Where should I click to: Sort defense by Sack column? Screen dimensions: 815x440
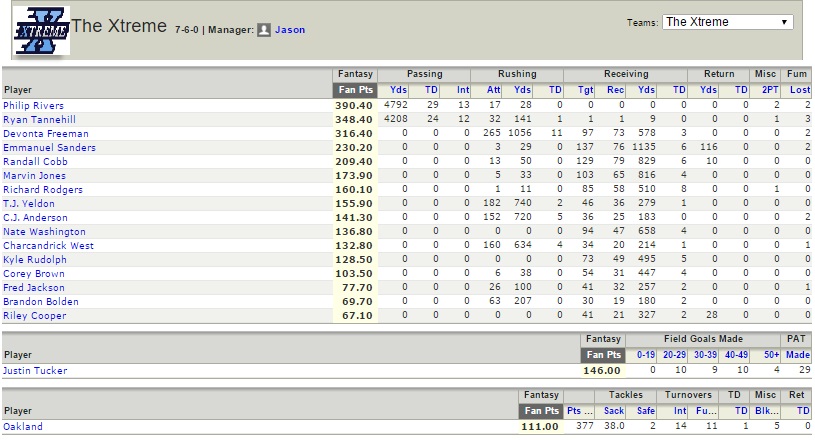click(614, 411)
